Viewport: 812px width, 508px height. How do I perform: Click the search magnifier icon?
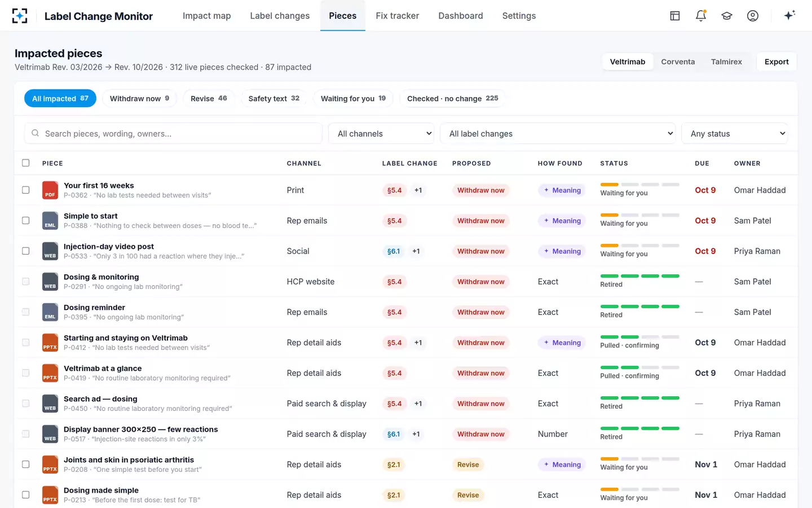(35, 133)
